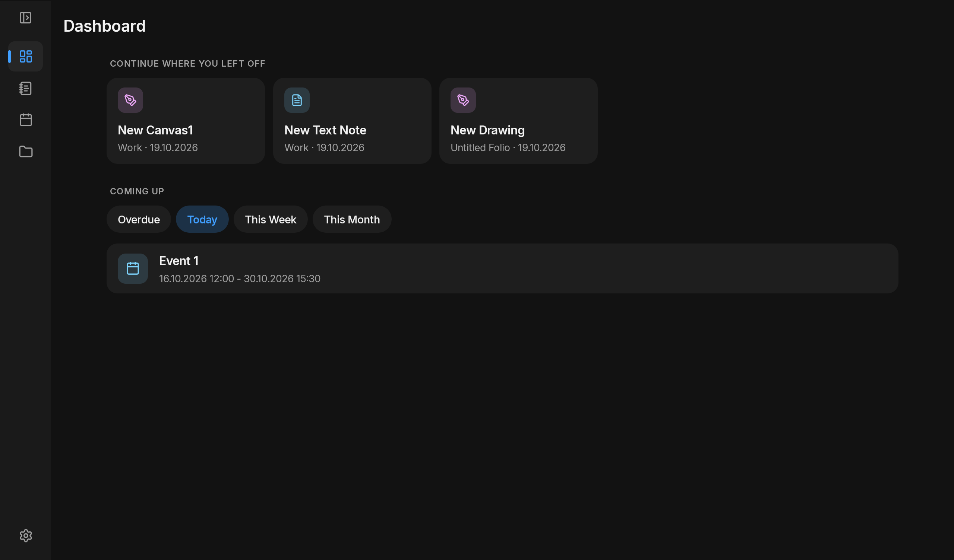The width and height of the screenshot is (954, 560).
Task: Open the New Drawing title
Action: (x=487, y=130)
